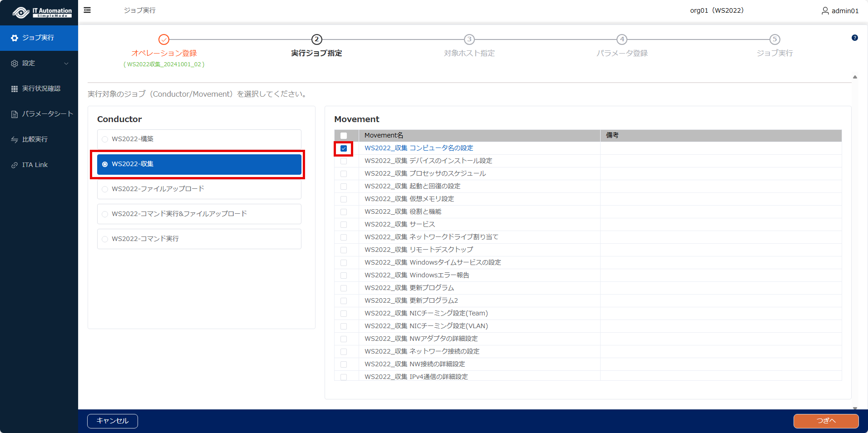Uncheck the コンピュータ名の設定 movement checkbox

[344, 148]
